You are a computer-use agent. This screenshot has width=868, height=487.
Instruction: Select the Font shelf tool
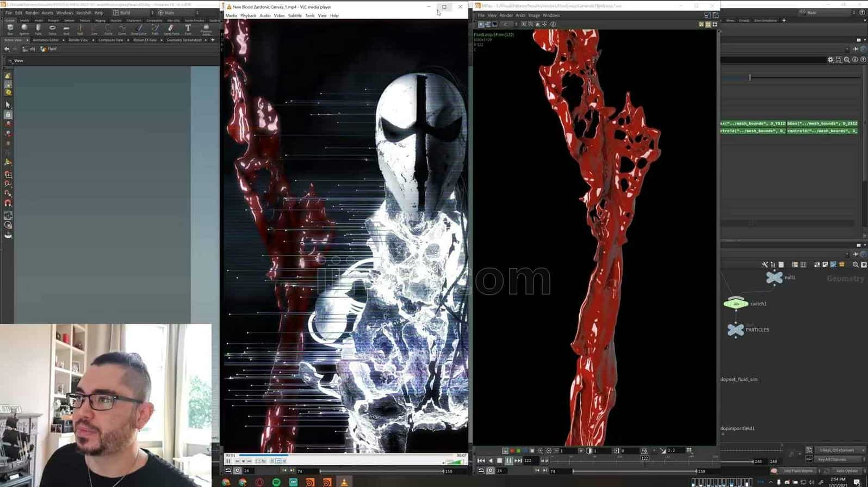click(188, 29)
